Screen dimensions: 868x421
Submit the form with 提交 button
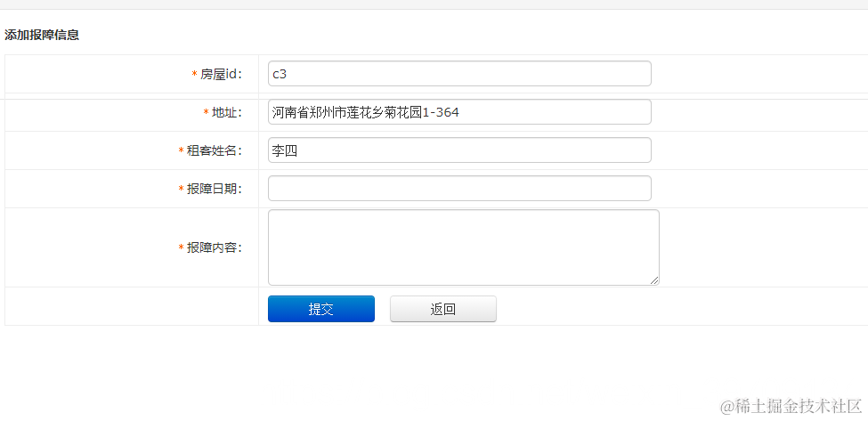(x=321, y=309)
